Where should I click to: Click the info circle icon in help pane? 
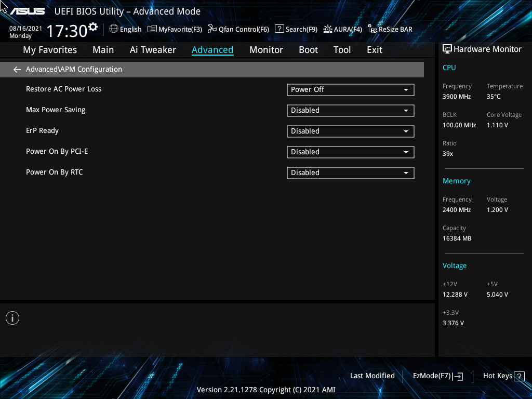12,318
